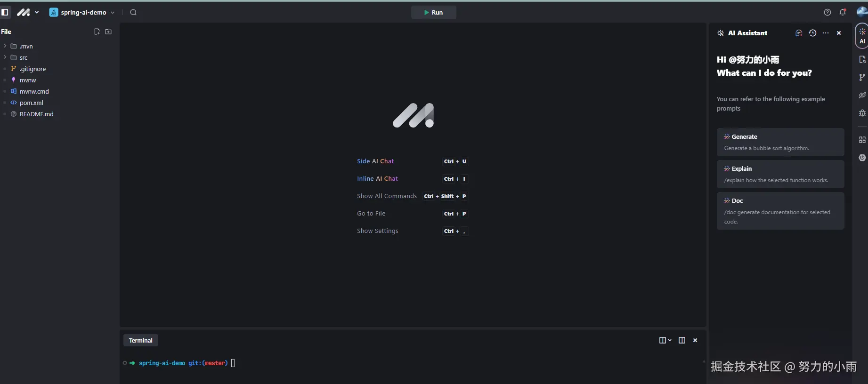The image size is (868, 384).
Task: Open the Spring Boot power icon
Action: pos(862,158)
